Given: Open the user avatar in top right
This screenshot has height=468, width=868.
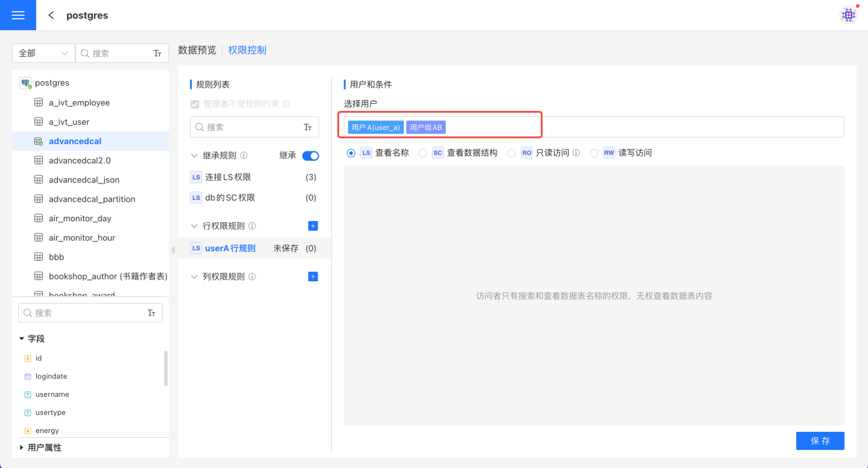Looking at the screenshot, I should click(848, 15).
